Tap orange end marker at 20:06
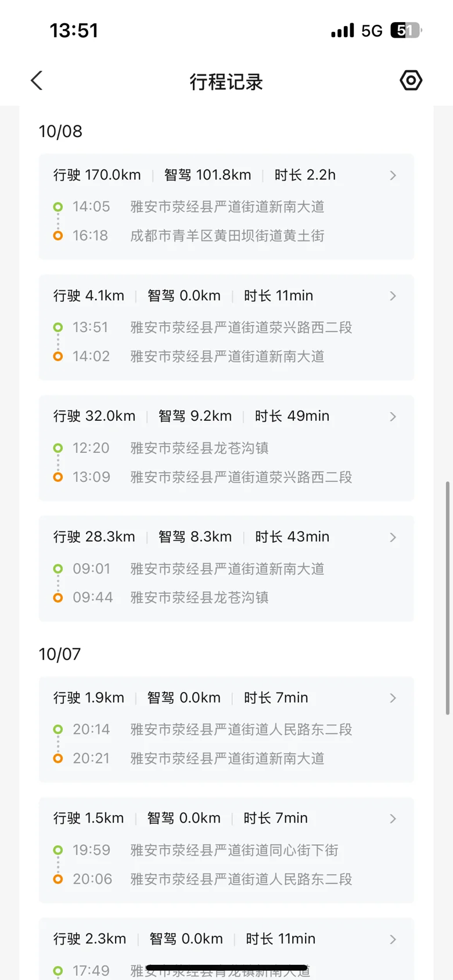Viewport: 453px width, 980px height. pyautogui.click(x=58, y=879)
